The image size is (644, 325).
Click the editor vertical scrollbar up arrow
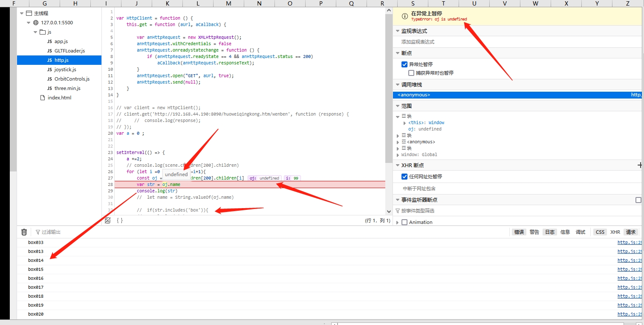point(388,10)
